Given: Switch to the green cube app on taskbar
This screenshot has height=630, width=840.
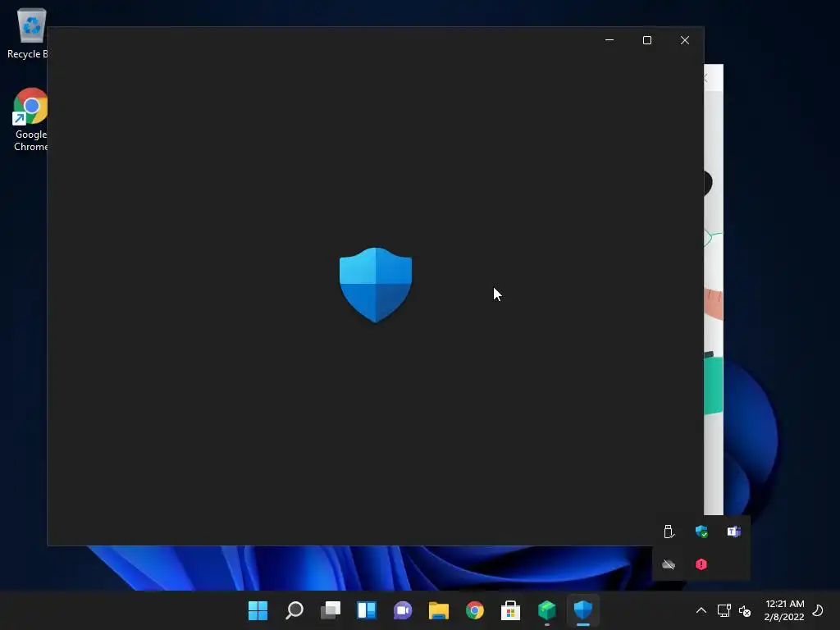Looking at the screenshot, I should pos(546,610).
